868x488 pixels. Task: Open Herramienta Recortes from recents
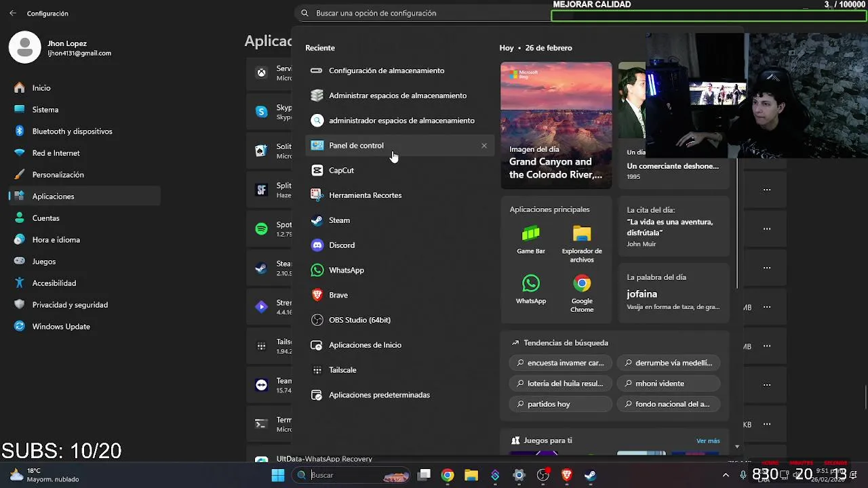point(399,195)
